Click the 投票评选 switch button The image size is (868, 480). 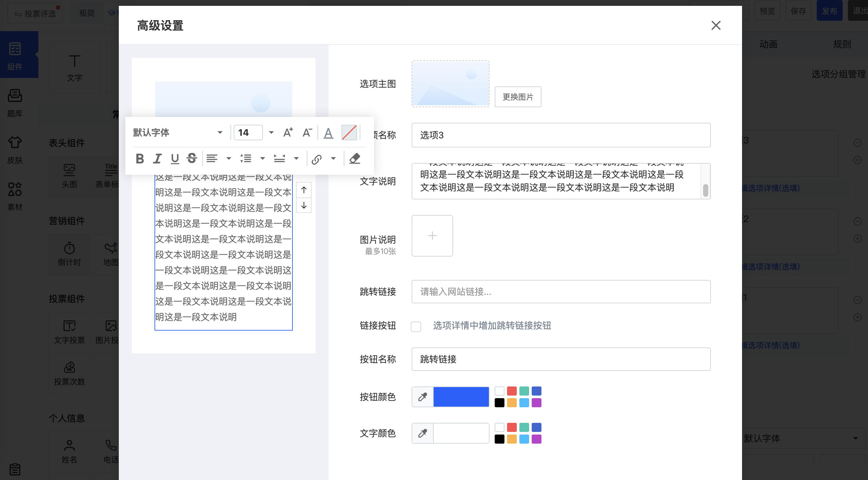35,14
